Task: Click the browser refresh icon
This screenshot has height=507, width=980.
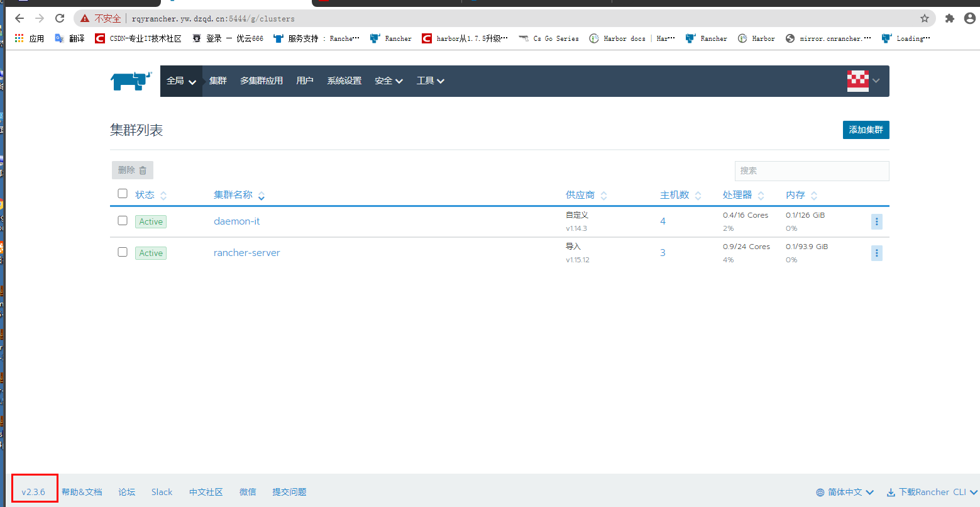Action: [60, 18]
